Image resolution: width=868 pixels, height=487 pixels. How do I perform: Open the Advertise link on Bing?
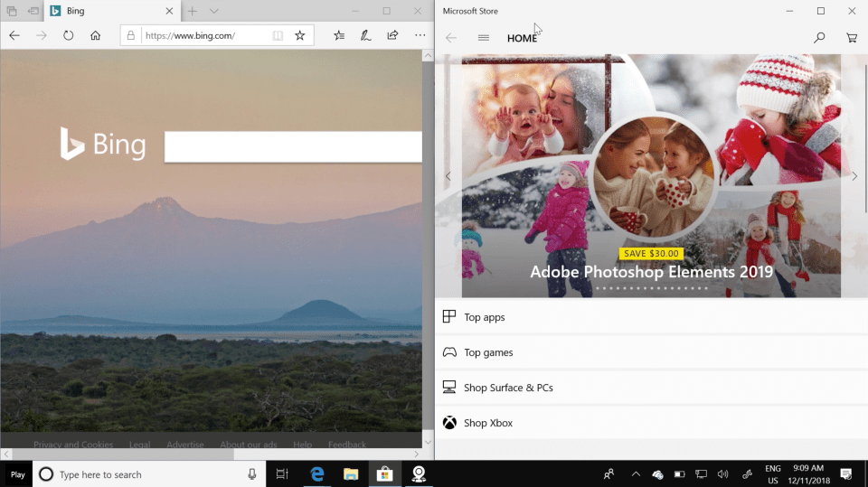(184, 445)
